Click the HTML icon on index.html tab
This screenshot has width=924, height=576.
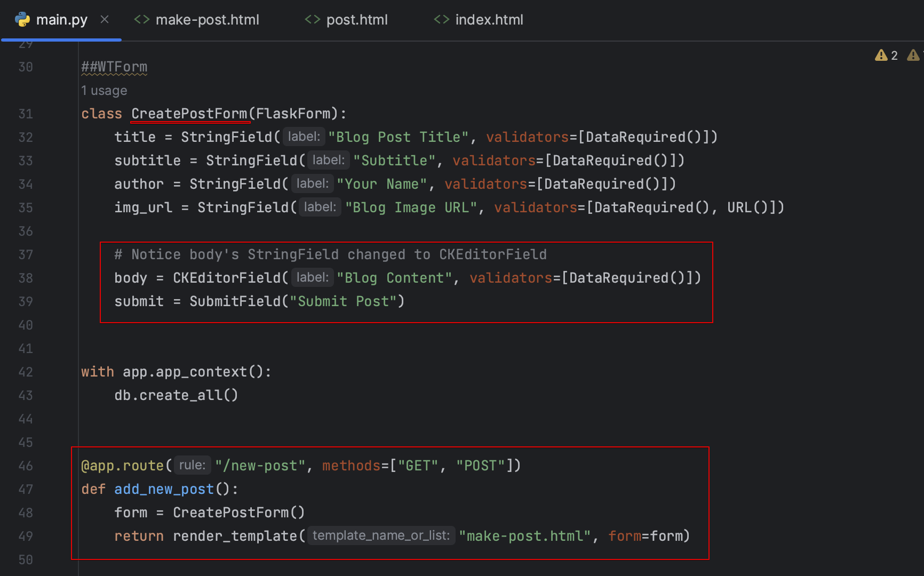[x=442, y=20]
